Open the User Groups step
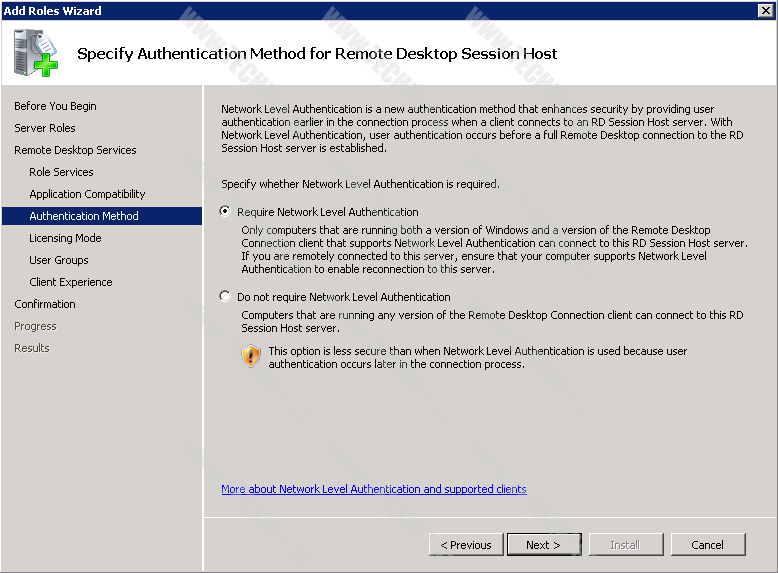The image size is (778, 573). tap(59, 260)
